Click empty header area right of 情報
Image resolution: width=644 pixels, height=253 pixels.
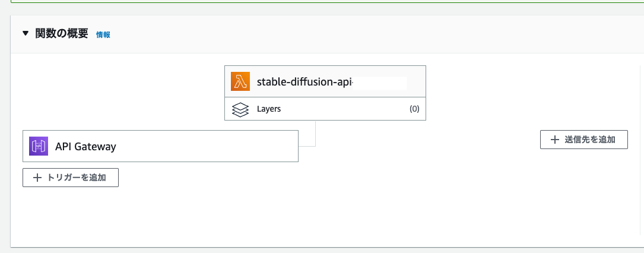370,34
